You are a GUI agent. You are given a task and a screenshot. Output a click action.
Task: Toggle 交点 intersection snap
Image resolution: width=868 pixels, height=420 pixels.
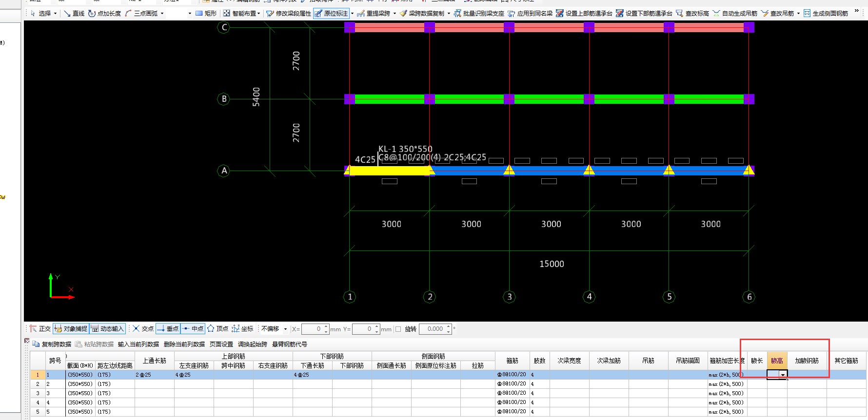(143, 329)
